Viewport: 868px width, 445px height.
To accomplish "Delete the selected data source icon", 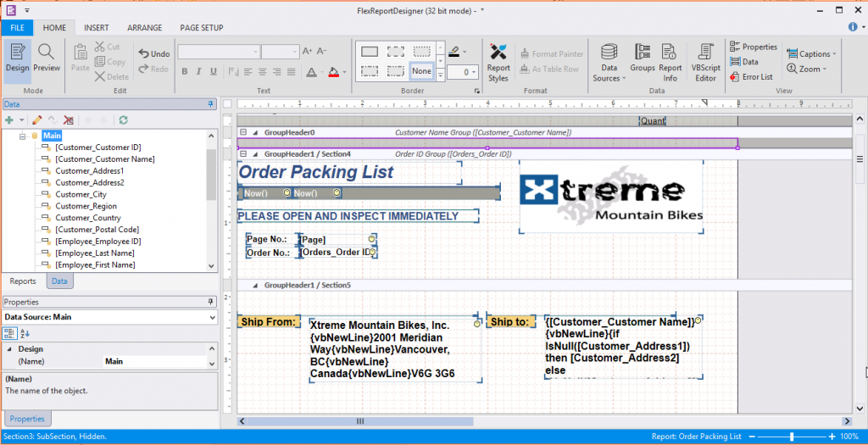I will pyautogui.click(x=69, y=120).
